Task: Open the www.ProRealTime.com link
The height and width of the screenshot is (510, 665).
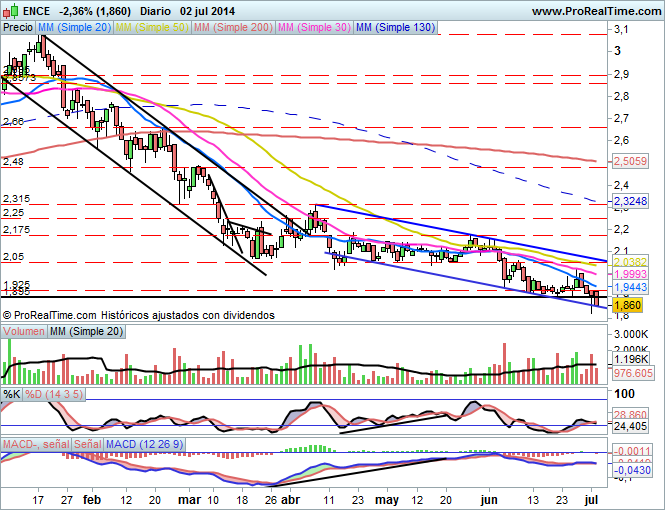Action: coord(595,11)
